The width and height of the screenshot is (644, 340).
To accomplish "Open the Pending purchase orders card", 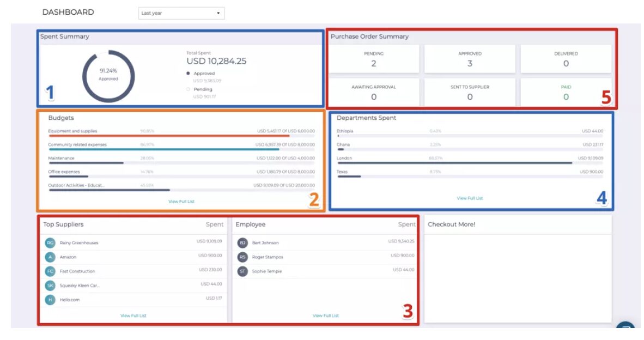I will coord(374,59).
